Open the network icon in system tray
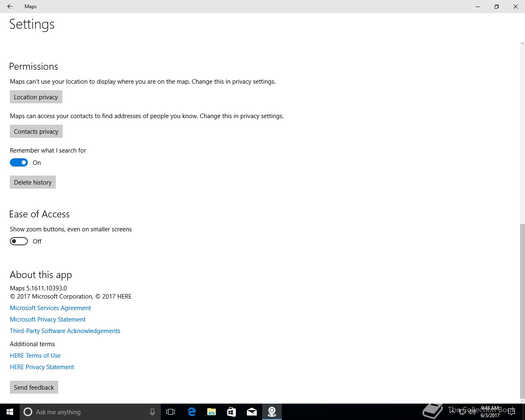This screenshot has width=525, height=420. (462, 412)
